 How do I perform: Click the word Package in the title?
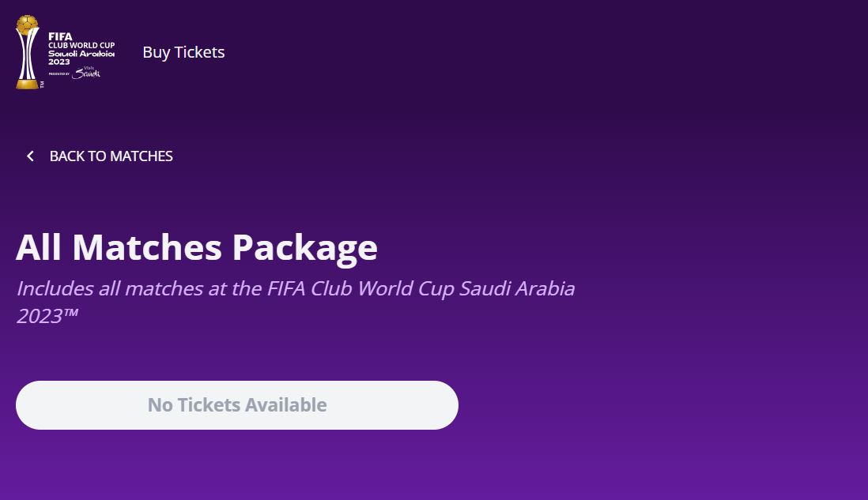point(305,247)
